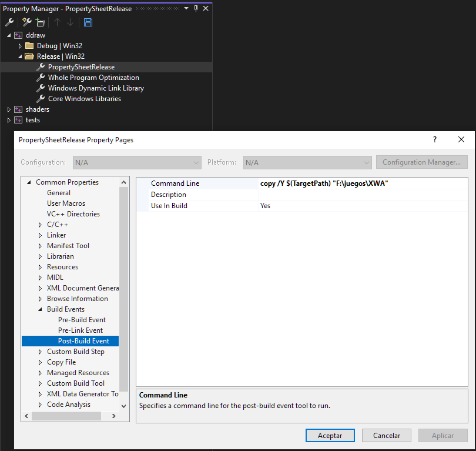Screen dimensions: 476x451
Task: Click the wrench Properties icon in Property Manager toolbar
Action: point(9,22)
